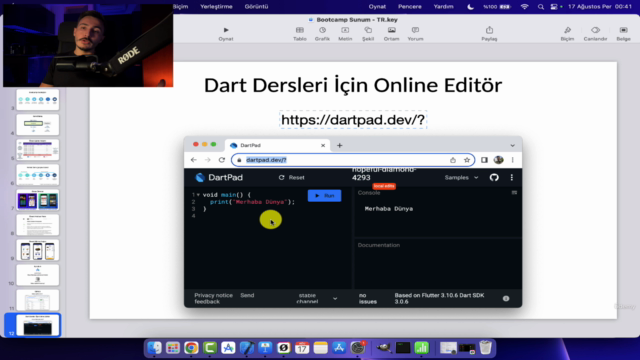Open the stable channel dropdown
The width and height of the screenshot is (640, 360).
tap(316, 298)
